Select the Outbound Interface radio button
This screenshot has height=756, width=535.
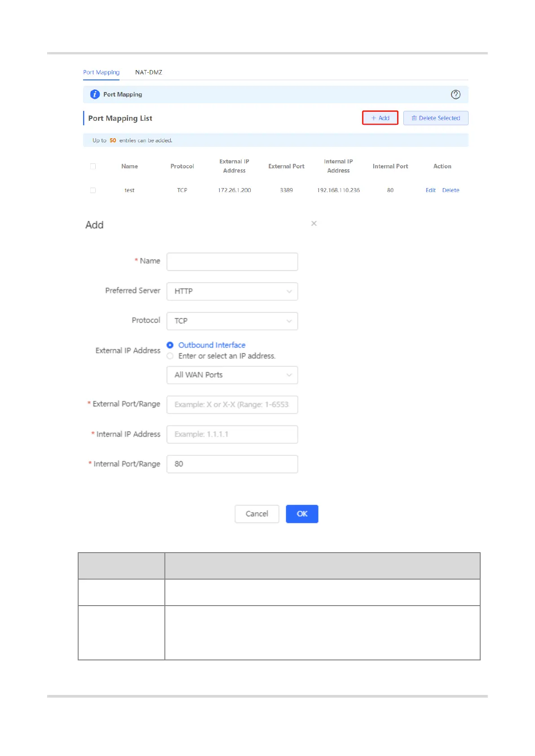click(x=170, y=345)
